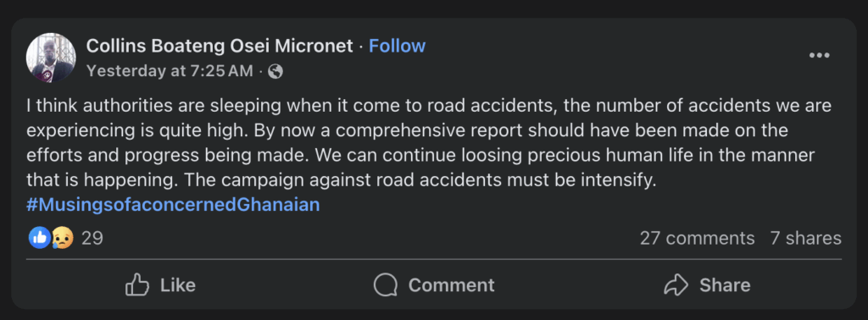
Task: Select the Share label text
Action: (x=725, y=285)
